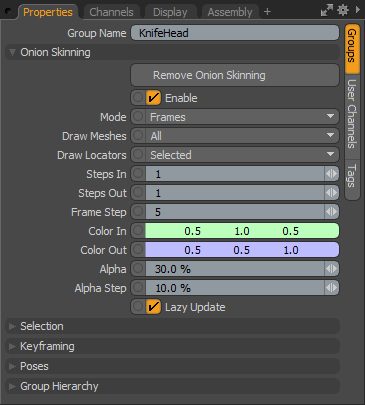365x405 pixels.
Task: Switch to the Channels tab
Action: [x=111, y=12]
